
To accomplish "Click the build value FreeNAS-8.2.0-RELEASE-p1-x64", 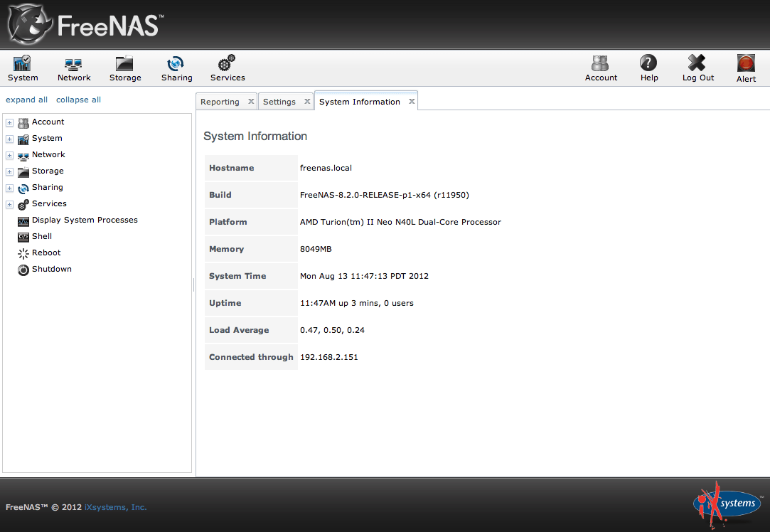I will coord(385,195).
